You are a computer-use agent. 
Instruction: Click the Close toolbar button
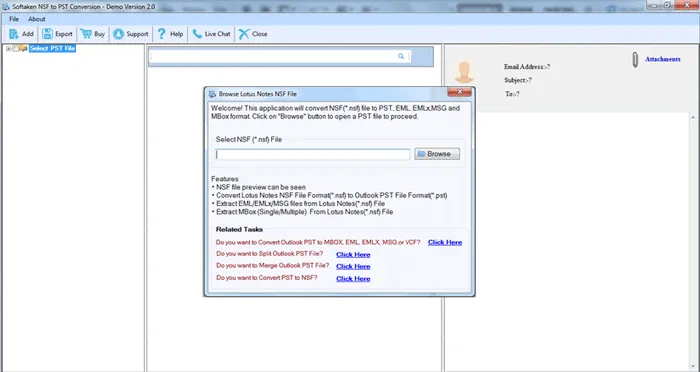[x=253, y=34]
